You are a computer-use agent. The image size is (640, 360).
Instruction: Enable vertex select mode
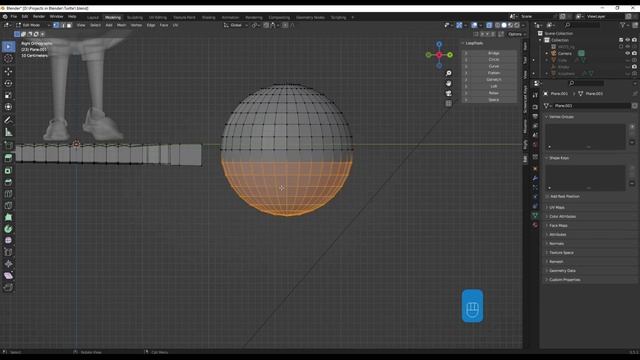coord(56,25)
